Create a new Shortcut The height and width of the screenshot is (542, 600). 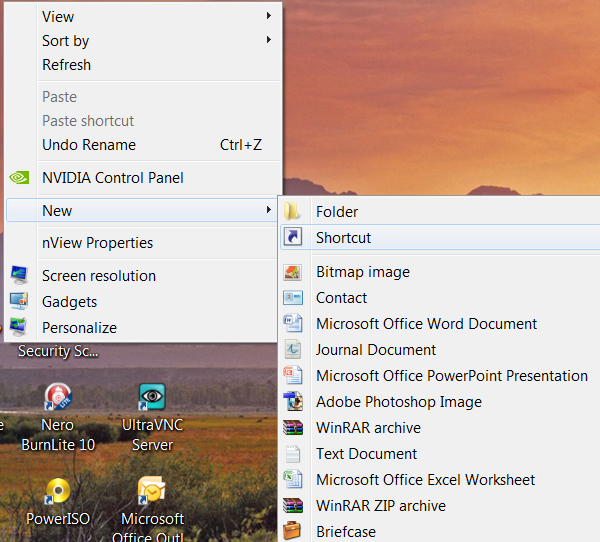point(440,237)
